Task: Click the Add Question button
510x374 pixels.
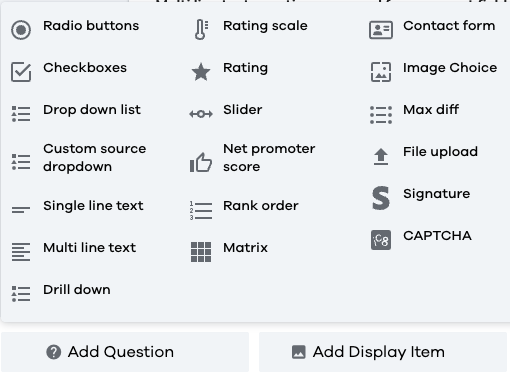Action: click(125, 352)
